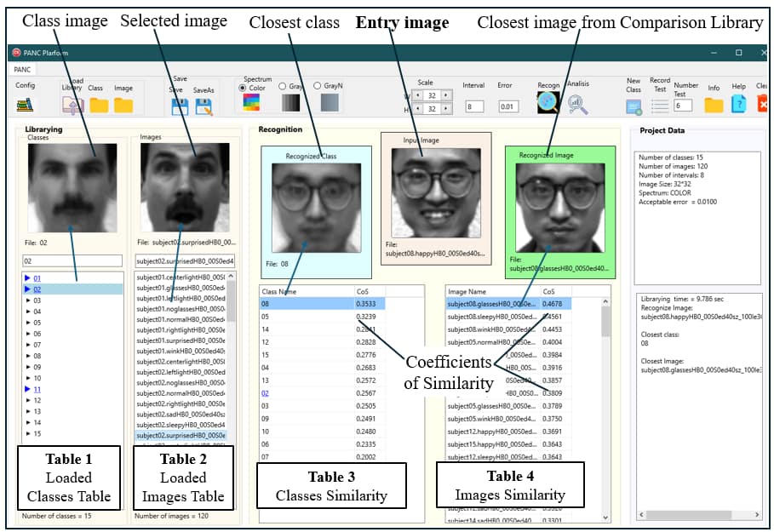Click the New Class icon
Image resolution: width=774 pixels, height=532 pixels.
tap(634, 106)
